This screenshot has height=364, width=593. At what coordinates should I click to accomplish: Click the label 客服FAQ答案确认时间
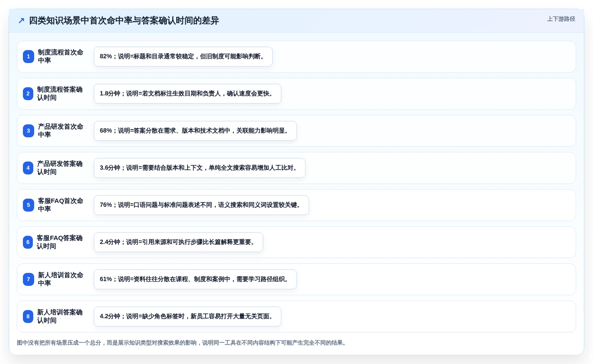(x=60, y=242)
